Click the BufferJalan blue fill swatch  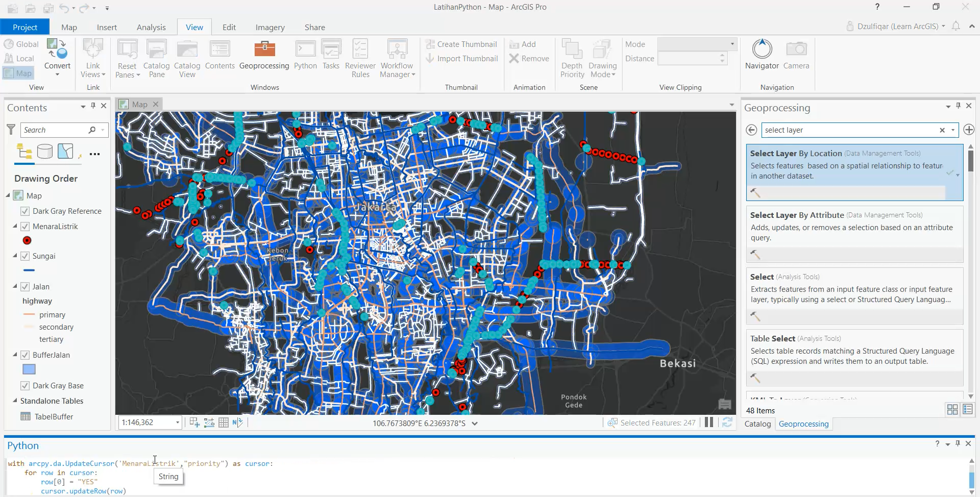[x=29, y=369]
